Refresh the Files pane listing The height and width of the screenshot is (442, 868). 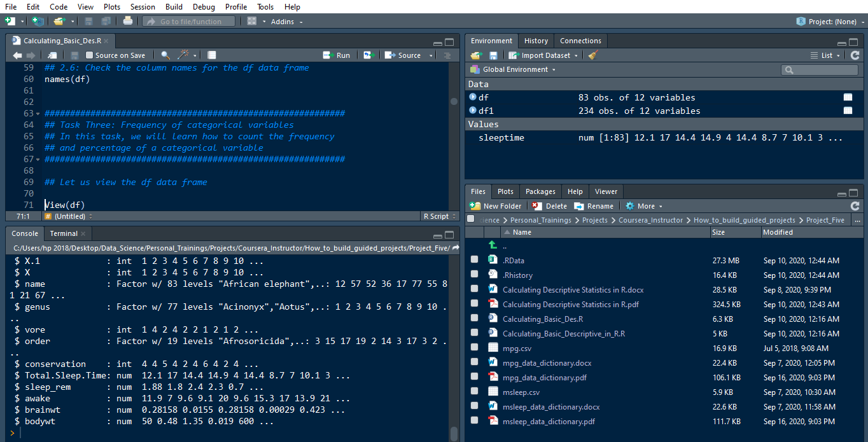point(855,206)
